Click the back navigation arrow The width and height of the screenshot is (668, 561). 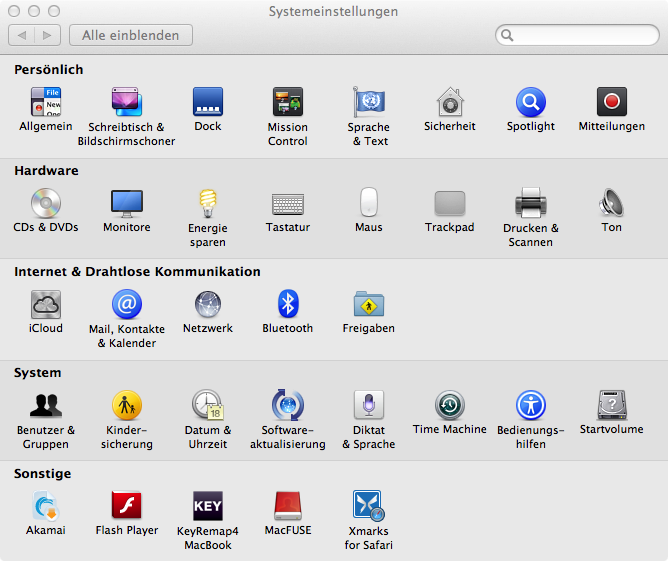click(22, 35)
